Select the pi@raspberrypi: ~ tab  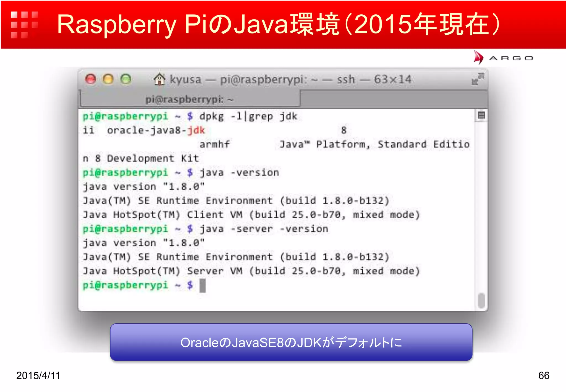[x=190, y=99]
